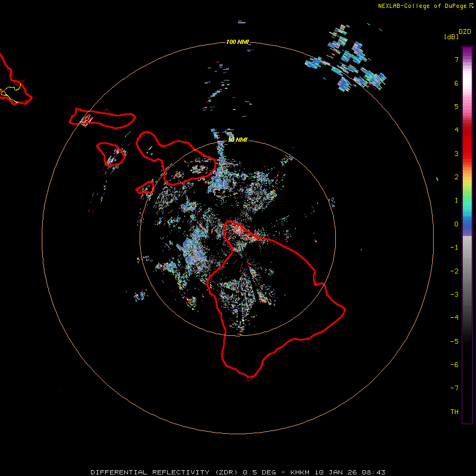
Task: Click the (ZDR) abbreviation in the caption
Action: [x=226, y=472]
